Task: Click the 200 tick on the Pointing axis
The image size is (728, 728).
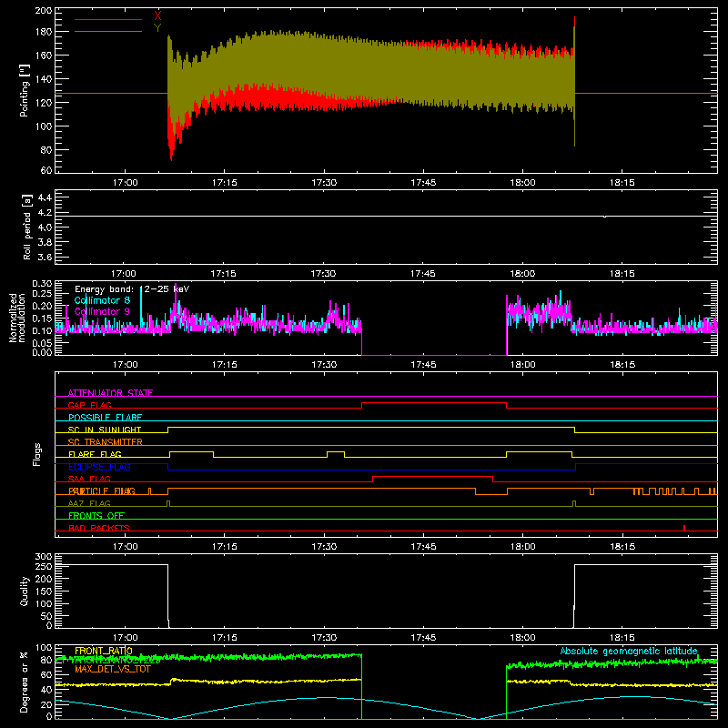Action: point(44,10)
